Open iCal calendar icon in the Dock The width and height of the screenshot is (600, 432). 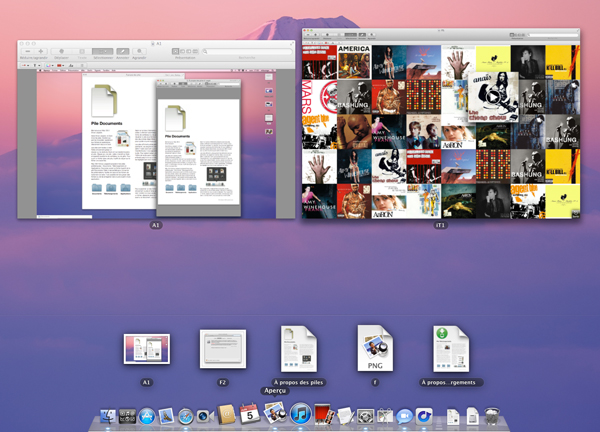click(250, 413)
